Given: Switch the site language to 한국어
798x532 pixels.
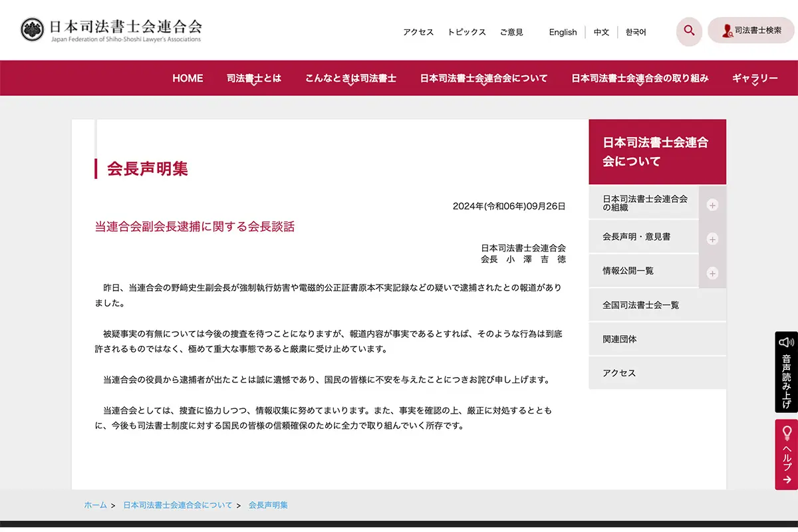Looking at the screenshot, I should pos(635,32).
